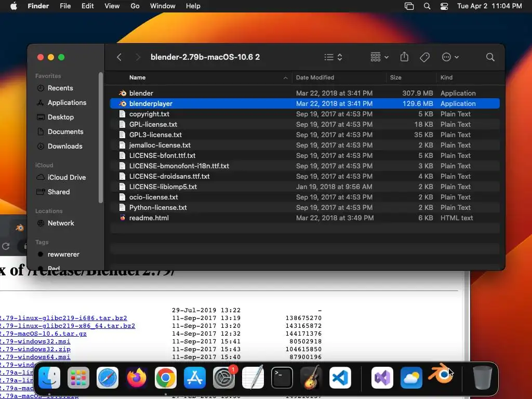Click the Finder sidebar scrollbar
The width and height of the screenshot is (532, 399).
click(100, 137)
